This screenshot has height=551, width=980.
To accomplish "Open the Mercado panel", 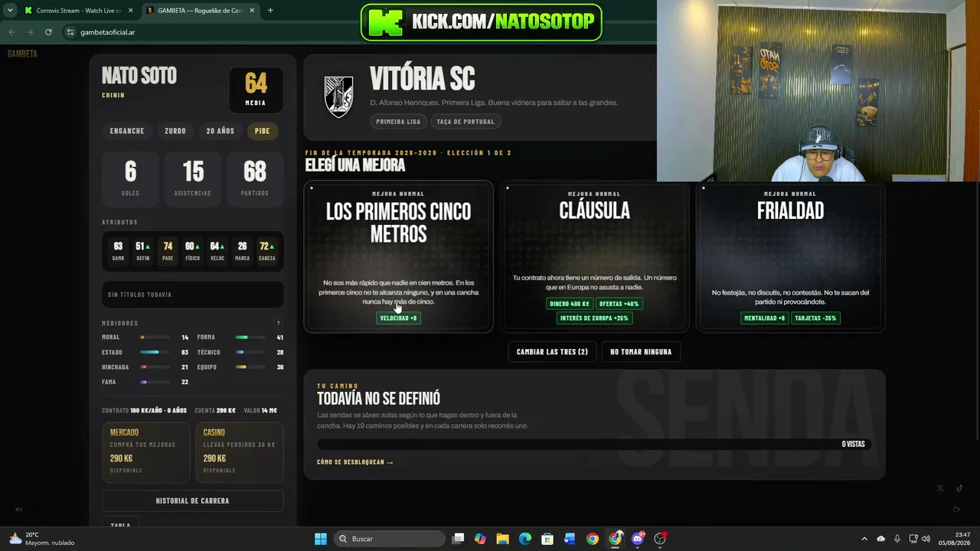I will click(x=145, y=452).
